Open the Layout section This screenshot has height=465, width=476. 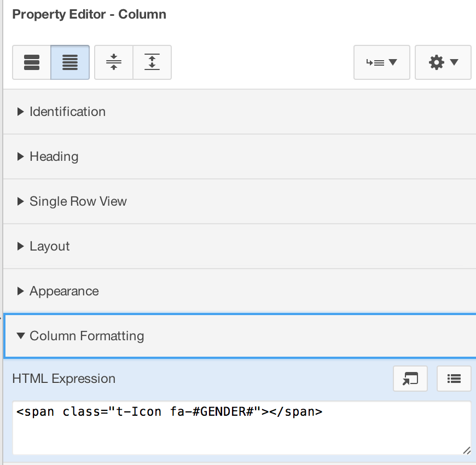click(50, 246)
